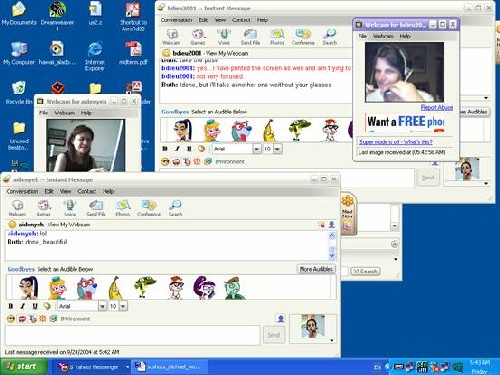The image size is (500, 375).
Task: Open Conversation menu in aidenyeh window
Action: point(22,191)
